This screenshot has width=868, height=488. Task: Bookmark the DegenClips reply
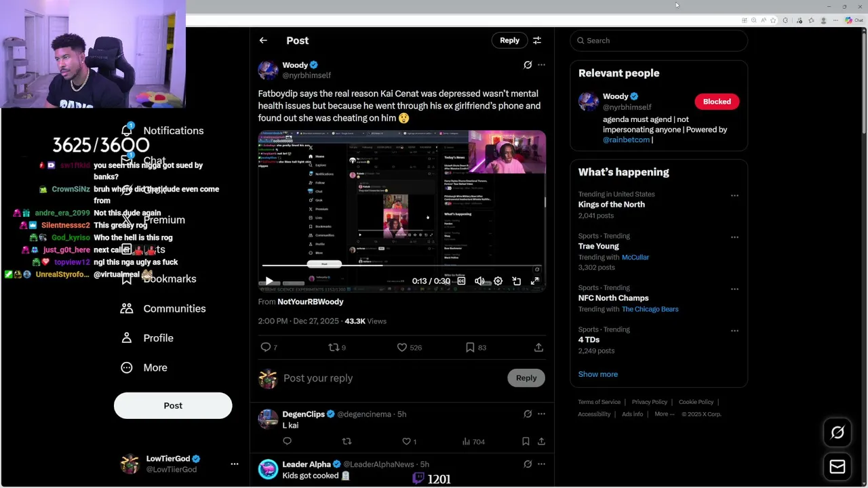click(x=526, y=441)
